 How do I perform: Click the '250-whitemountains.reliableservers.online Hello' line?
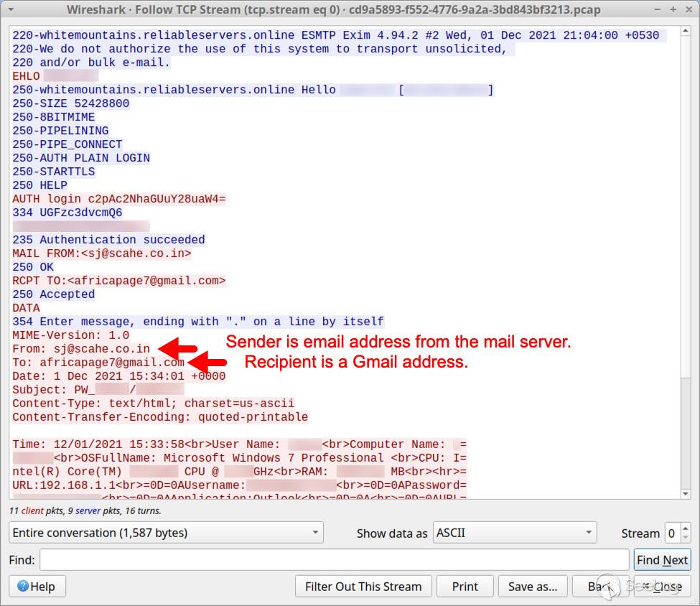pyautogui.click(x=253, y=90)
